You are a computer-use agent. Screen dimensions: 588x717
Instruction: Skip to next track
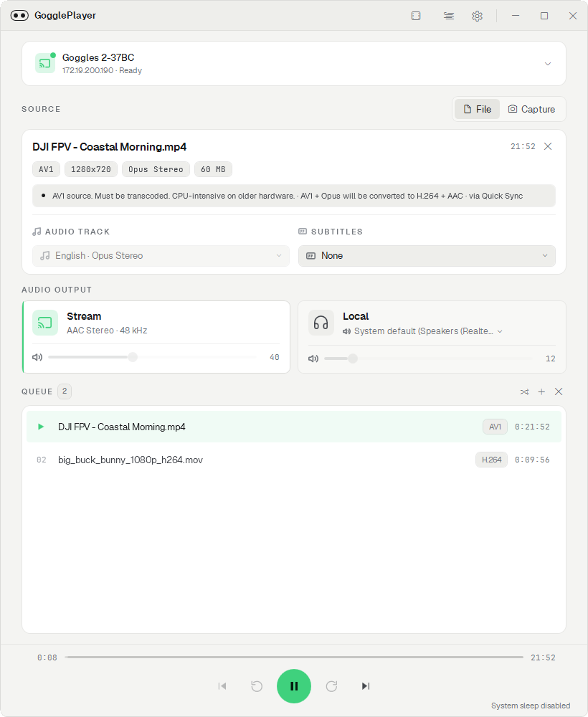[365, 686]
